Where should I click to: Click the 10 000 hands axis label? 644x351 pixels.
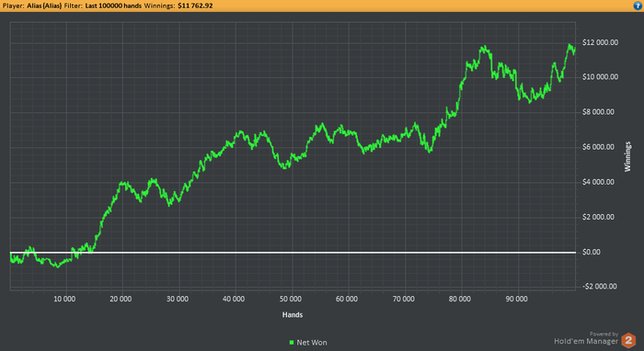pyautogui.click(x=64, y=299)
